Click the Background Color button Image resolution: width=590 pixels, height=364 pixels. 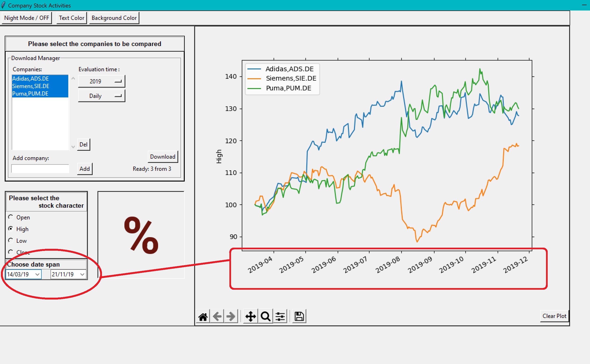click(x=114, y=18)
